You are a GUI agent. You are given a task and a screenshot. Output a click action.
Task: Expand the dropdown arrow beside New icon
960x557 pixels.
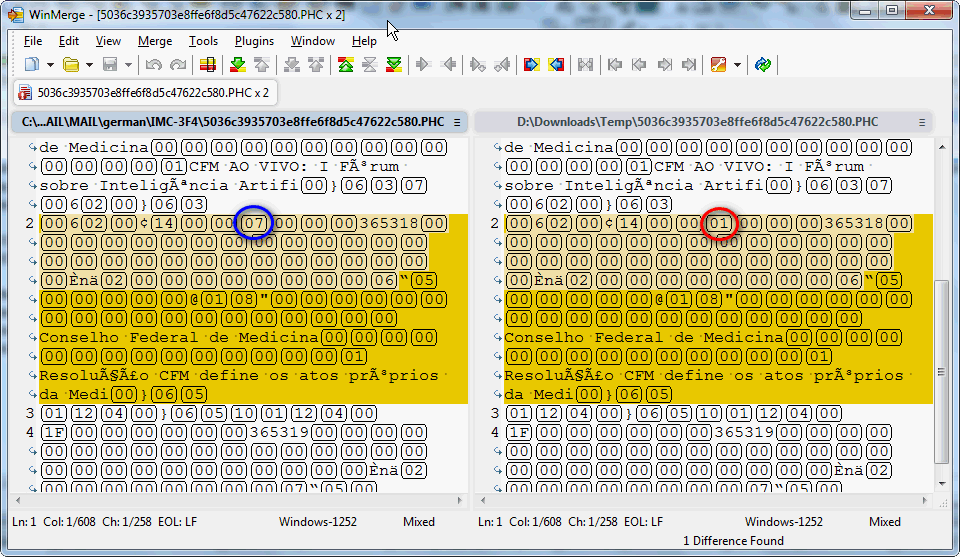point(49,65)
